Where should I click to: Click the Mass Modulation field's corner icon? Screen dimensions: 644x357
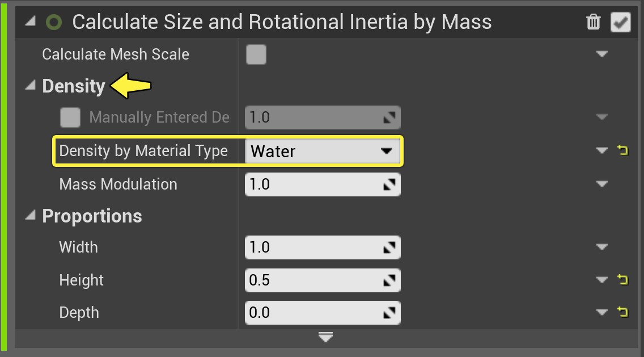(x=389, y=184)
